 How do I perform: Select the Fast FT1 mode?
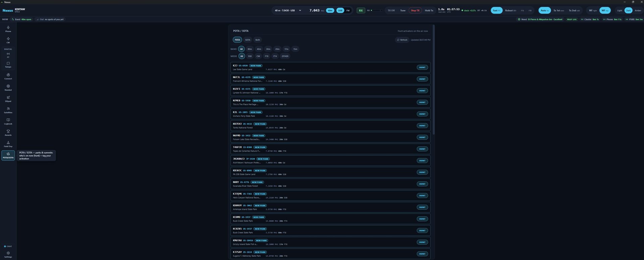point(496,10)
